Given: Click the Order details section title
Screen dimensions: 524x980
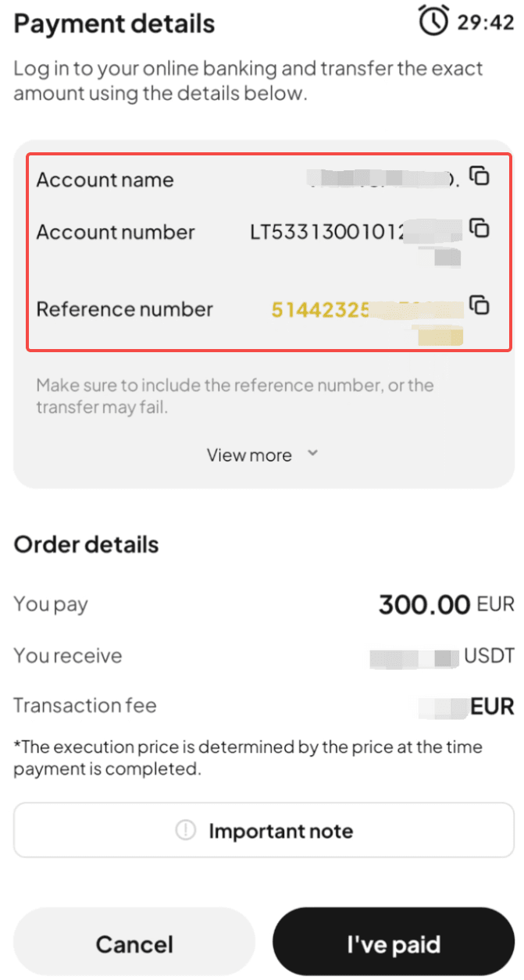Looking at the screenshot, I should click(x=85, y=544).
